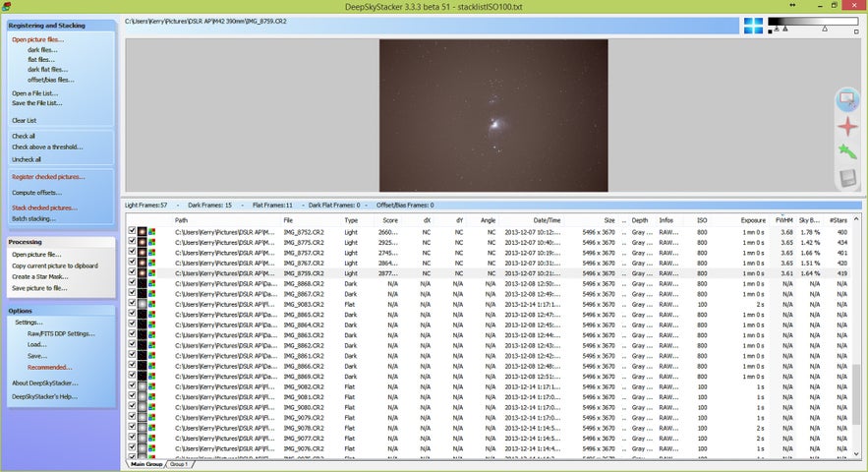Click Check above a threshold
This screenshot has width=868, height=472.
point(47,147)
